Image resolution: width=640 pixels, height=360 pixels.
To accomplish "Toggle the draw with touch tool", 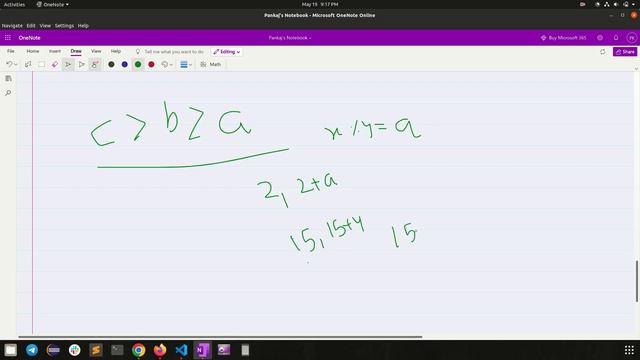I will pyautogui.click(x=95, y=64).
